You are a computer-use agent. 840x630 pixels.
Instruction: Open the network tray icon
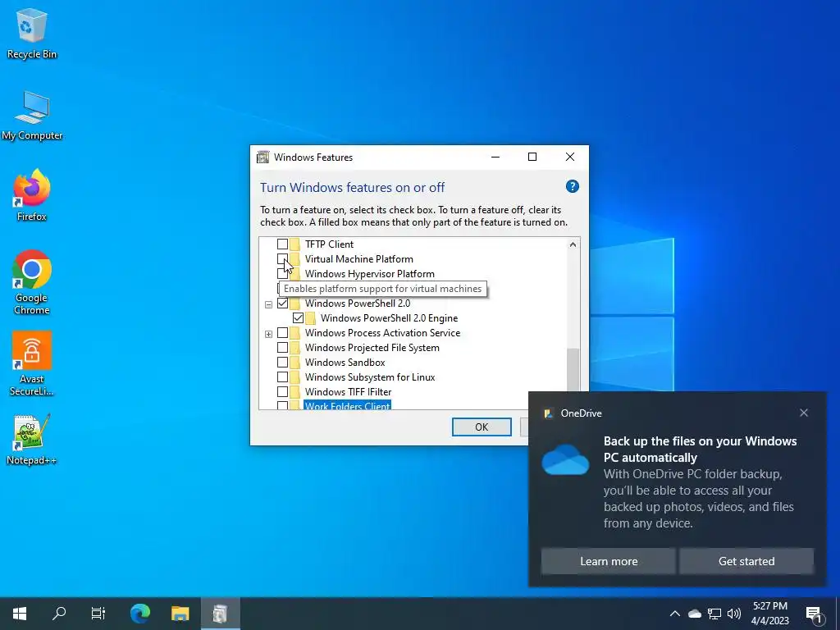pyautogui.click(x=714, y=614)
